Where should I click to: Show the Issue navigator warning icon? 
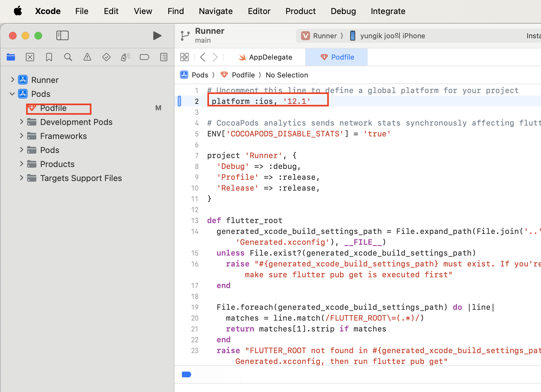87,57
